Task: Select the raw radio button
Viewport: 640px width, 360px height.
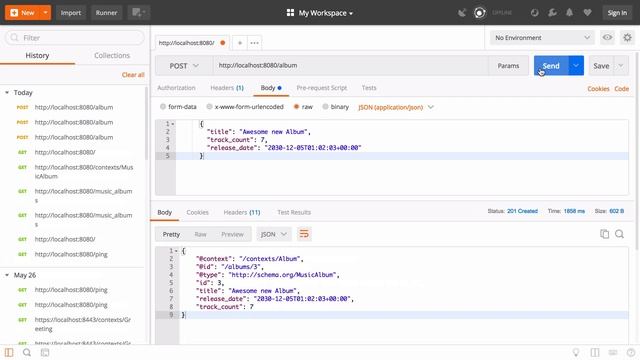Action: point(297,107)
